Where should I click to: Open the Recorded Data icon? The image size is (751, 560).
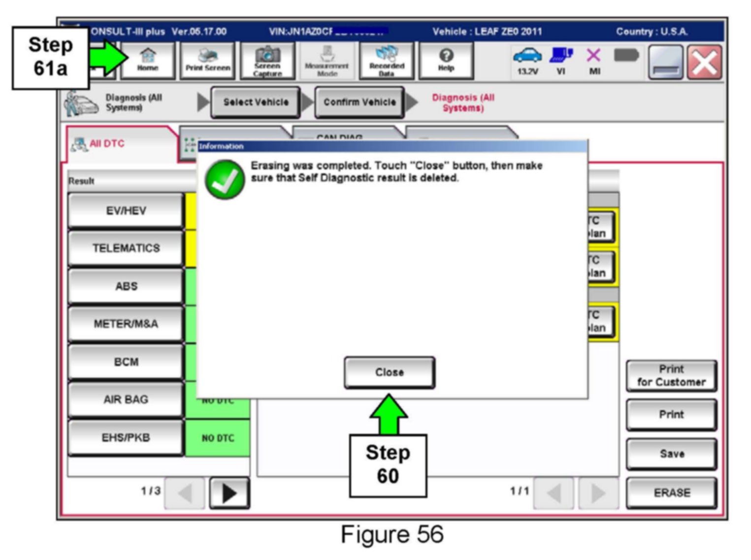pos(387,61)
